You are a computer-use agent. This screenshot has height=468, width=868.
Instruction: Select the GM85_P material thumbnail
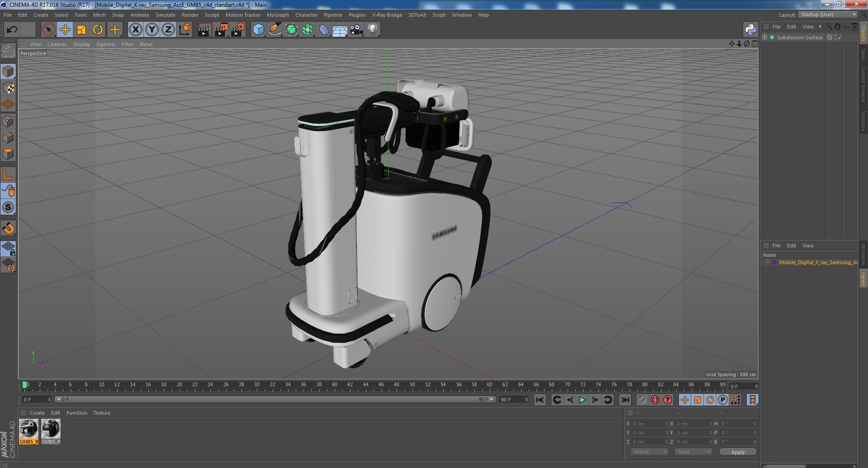(x=51, y=431)
